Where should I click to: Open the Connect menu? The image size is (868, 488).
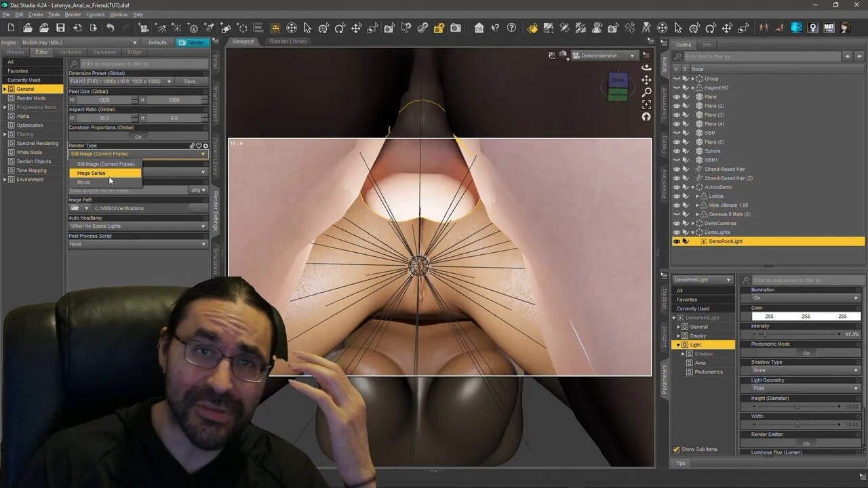pos(95,14)
